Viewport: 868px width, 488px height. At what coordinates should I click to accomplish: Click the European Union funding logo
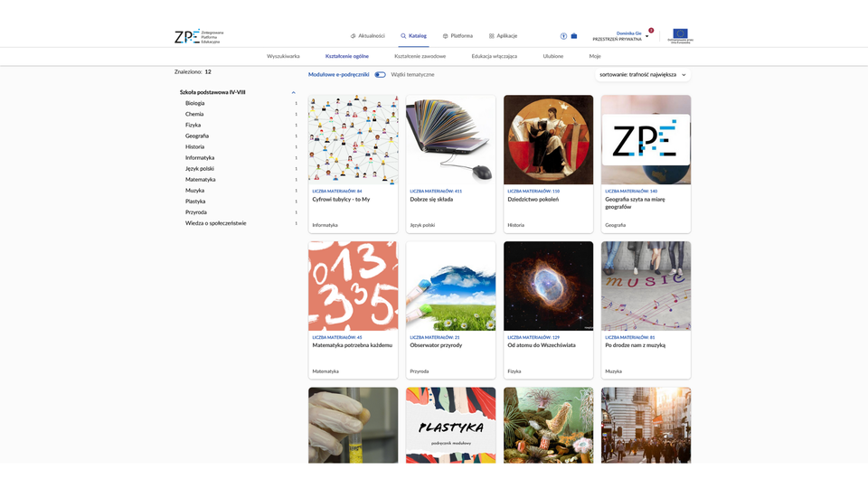coord(680,35)
